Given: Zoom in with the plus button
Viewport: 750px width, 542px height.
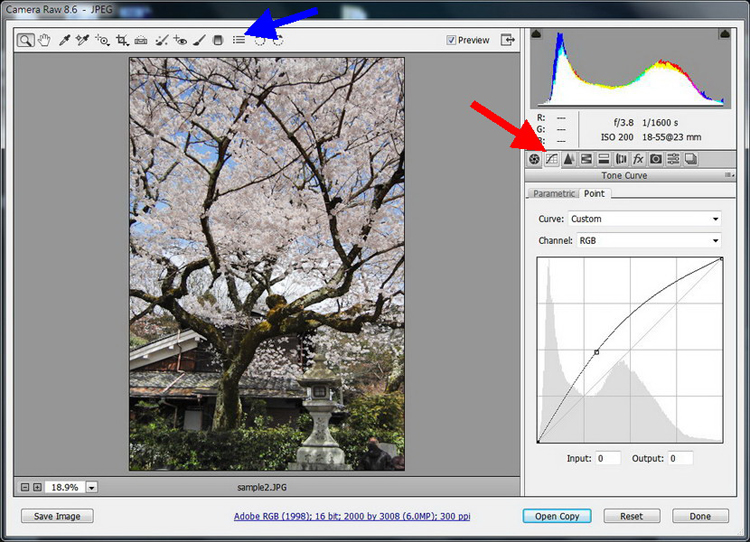Looking at the screenshot, I should point(37,487).
